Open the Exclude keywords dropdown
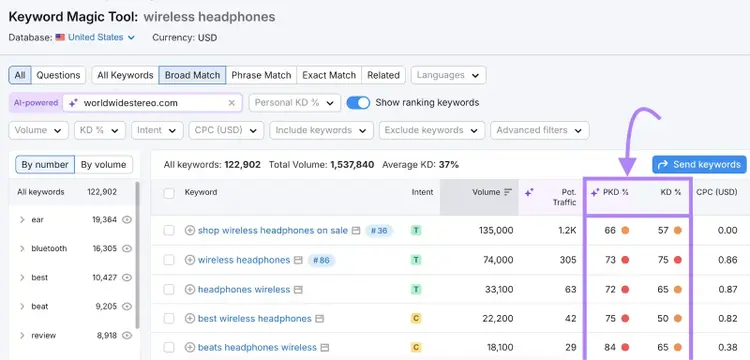The image size is (750, 360). [x=431, y=130]
